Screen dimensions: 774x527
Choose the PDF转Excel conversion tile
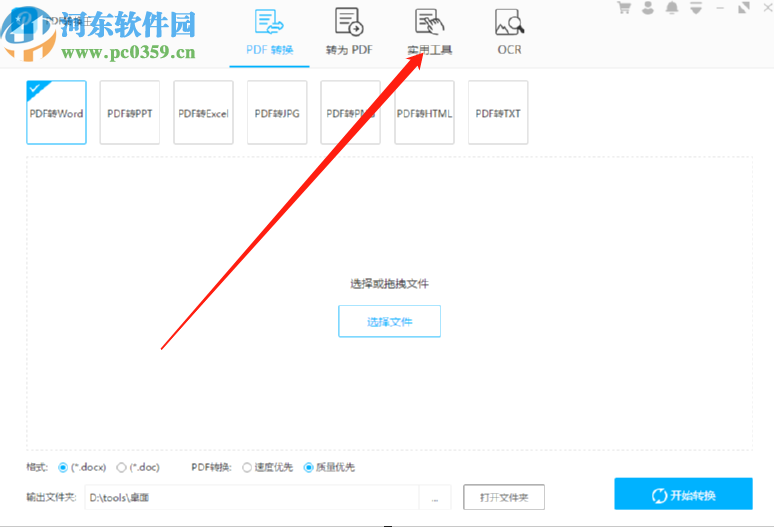(x=203, y=113)
